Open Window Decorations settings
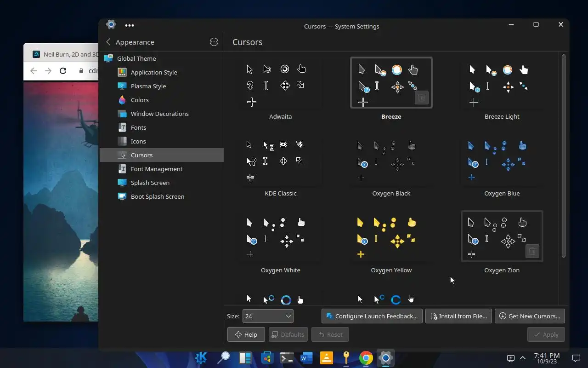Screen dimensions: 588x368 [x=161, y=114]
